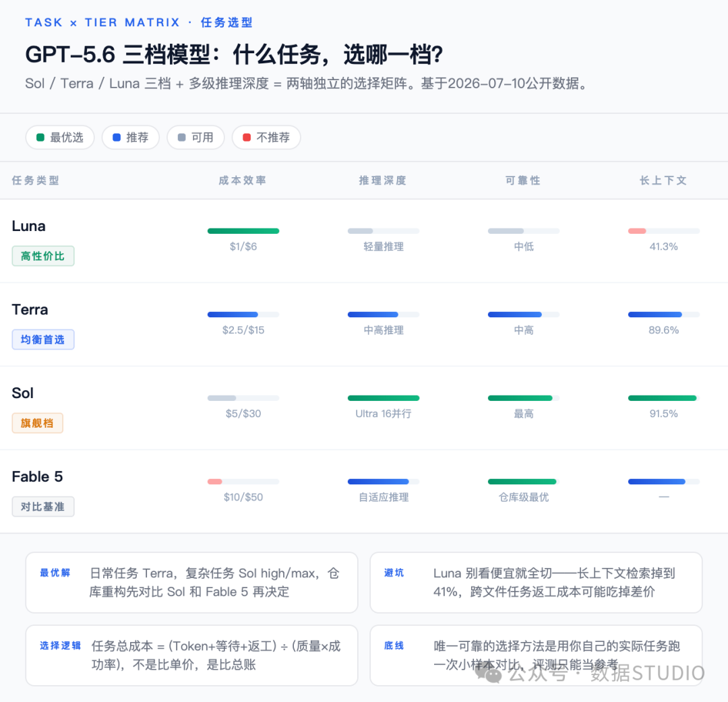Click the blue square in the 推荐 legend chip
The image size is (728, 702).
tap(117, 137)
